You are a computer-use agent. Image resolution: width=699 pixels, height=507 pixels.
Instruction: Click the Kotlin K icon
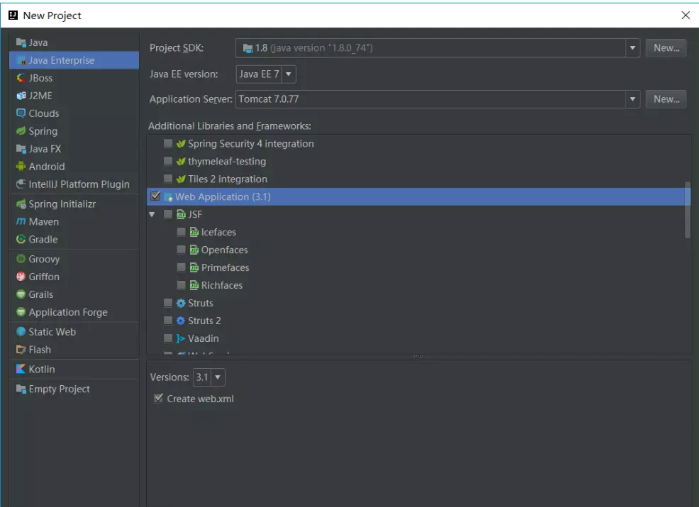pyautogui.click(x=21, y=369)
